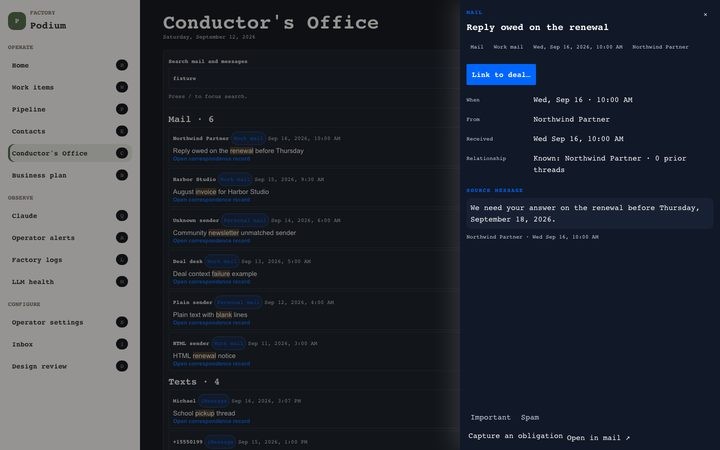Click the iMessage tag on Michael's row
The image size is (720, 450).
214,401
